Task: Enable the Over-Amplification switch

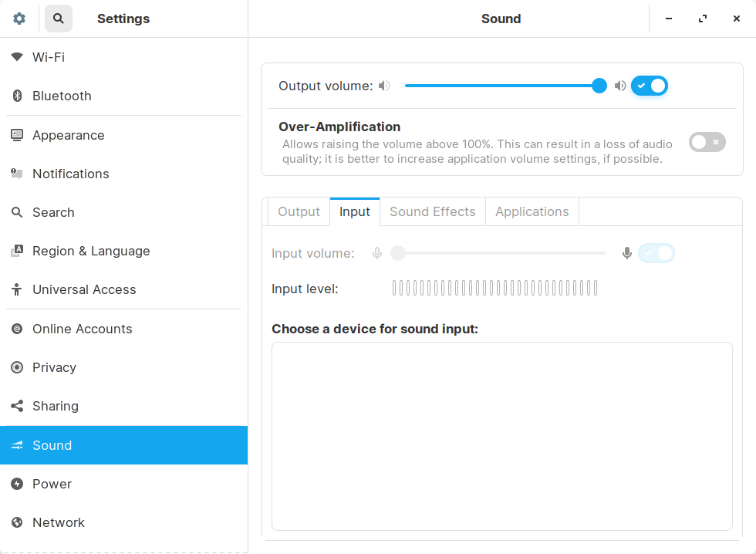Action: (707, 142)
